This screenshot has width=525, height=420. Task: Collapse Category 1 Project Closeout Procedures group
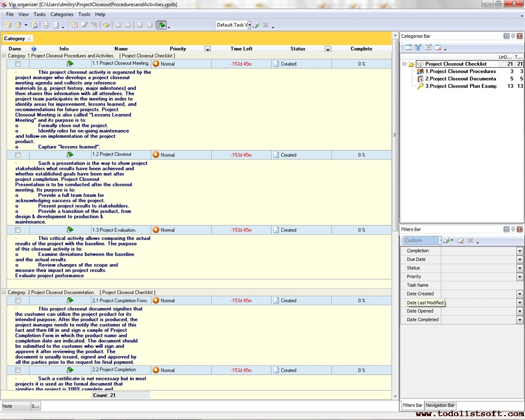tap(4, 56)
